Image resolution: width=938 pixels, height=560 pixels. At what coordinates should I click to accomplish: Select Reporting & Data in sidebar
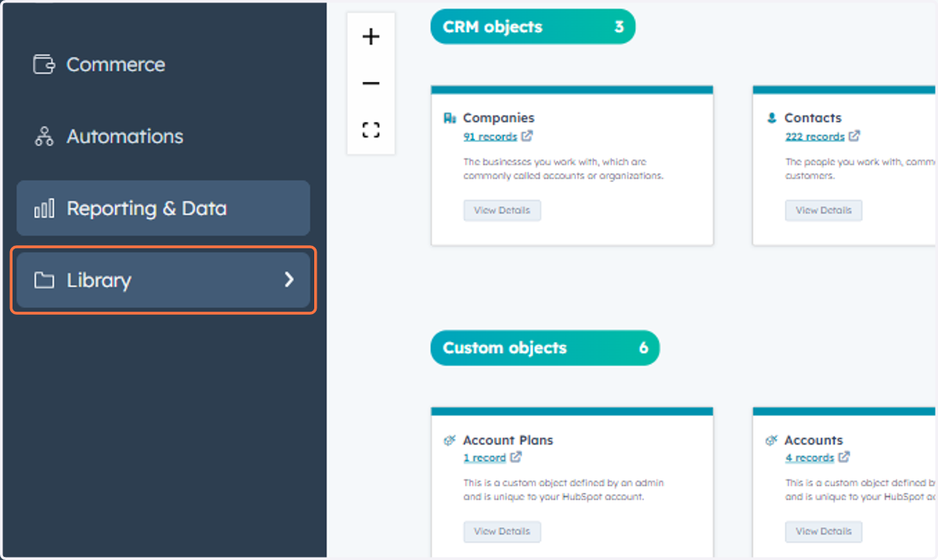coord(163,209)
